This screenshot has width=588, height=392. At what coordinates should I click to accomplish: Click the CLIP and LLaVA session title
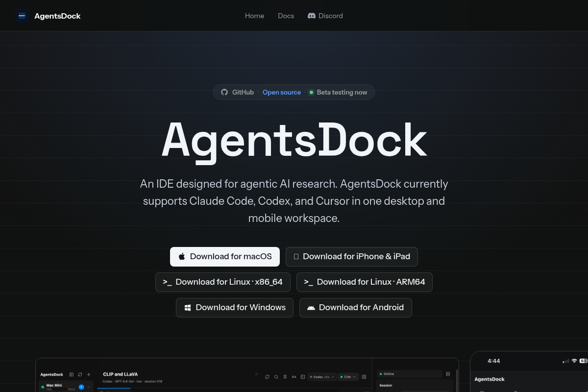[x=120, y=374]
